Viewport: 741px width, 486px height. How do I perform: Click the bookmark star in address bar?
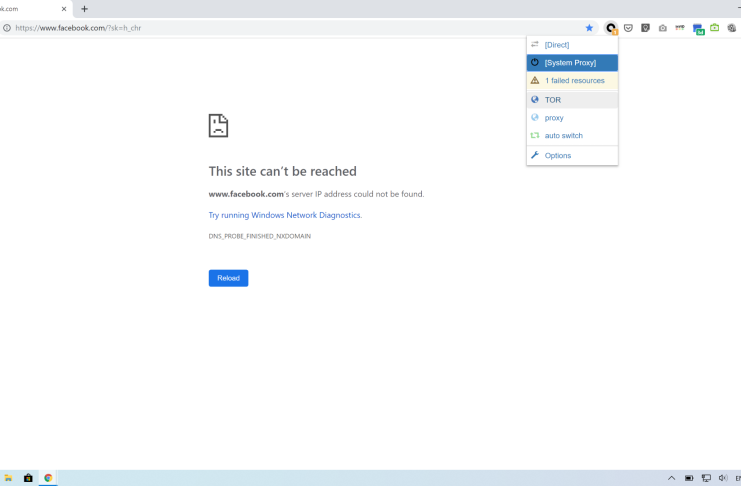tap(589, 28)
